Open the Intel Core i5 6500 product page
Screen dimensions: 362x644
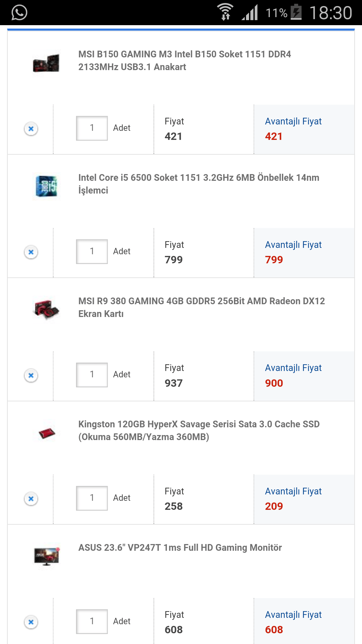pos(198,184)
